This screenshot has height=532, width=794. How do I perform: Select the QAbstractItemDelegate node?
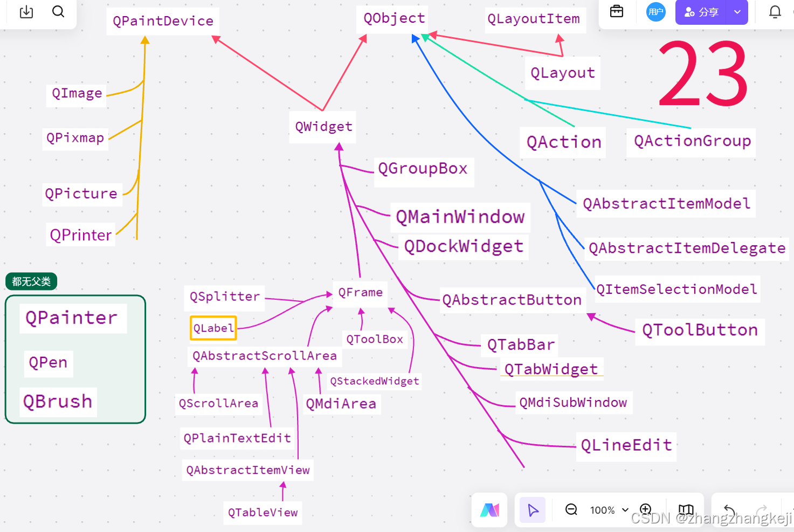[x=687, y=248]
